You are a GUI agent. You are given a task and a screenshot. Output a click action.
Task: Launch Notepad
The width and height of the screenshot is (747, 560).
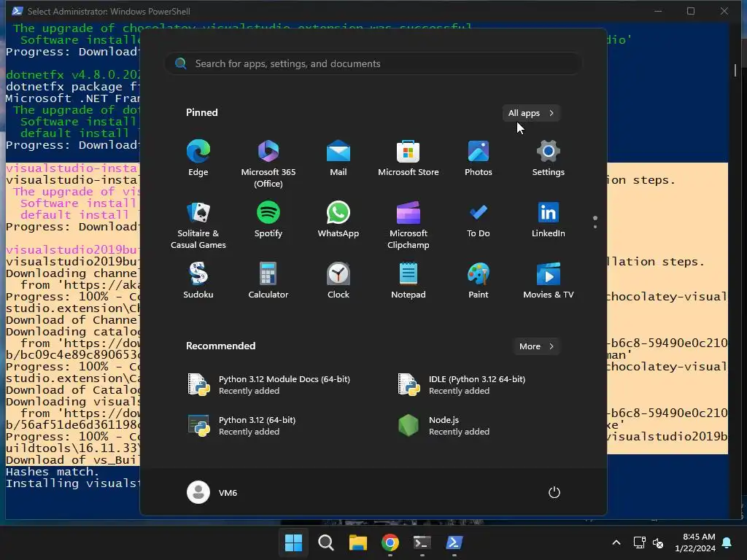[409, 281]
